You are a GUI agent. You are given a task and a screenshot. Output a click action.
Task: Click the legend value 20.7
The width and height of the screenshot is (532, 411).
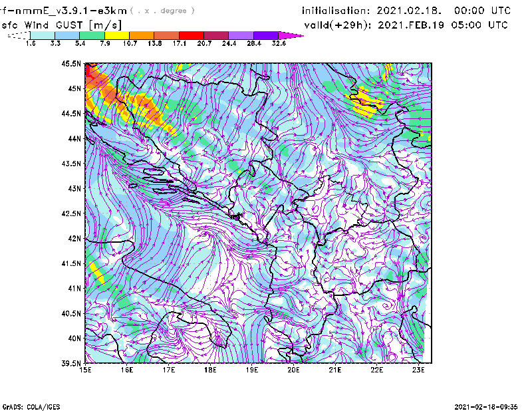204,43
